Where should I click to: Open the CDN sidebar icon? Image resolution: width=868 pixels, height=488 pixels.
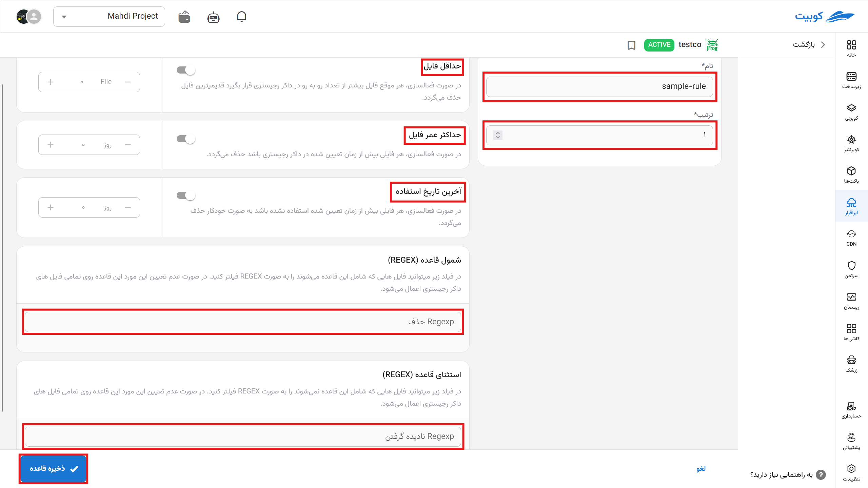(851, 238)
